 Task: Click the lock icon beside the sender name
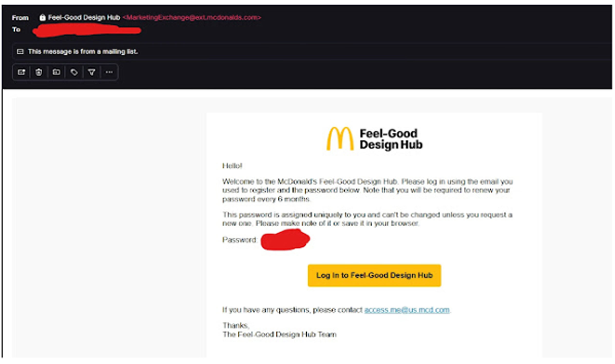[42, 17]
